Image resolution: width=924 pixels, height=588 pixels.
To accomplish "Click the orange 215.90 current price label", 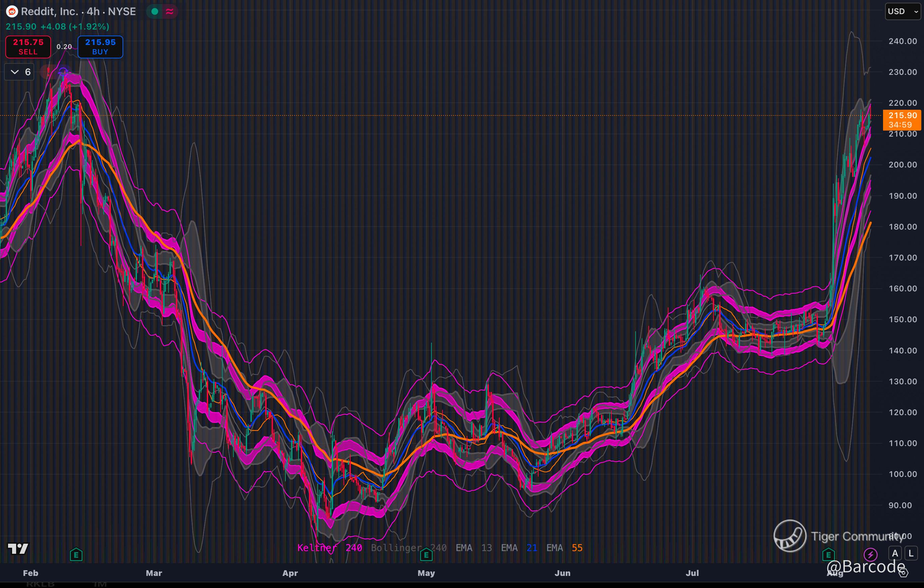I will click(x=902, y=120).
